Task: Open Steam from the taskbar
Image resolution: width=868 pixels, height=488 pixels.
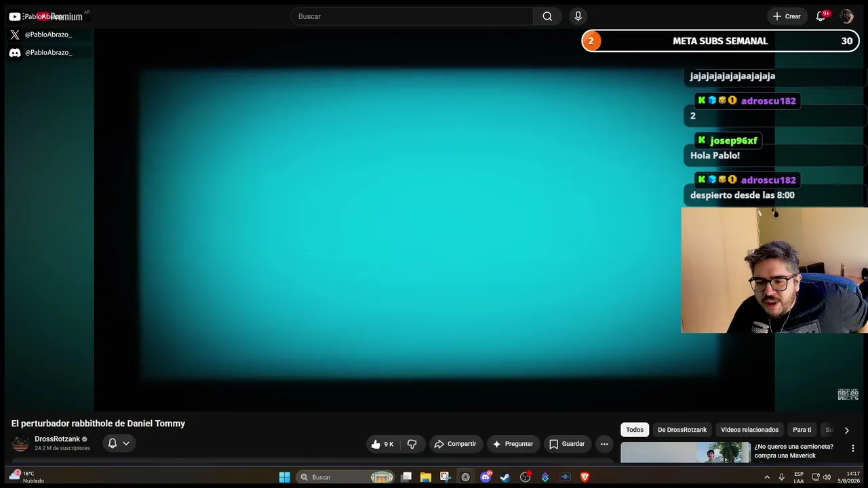Action: pyautogui.click(x=505, y=477)
